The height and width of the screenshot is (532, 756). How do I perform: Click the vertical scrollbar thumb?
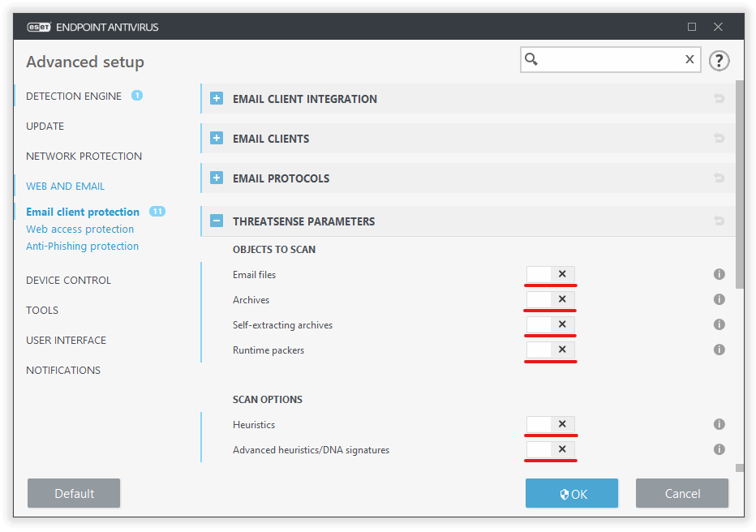point(740,184)
